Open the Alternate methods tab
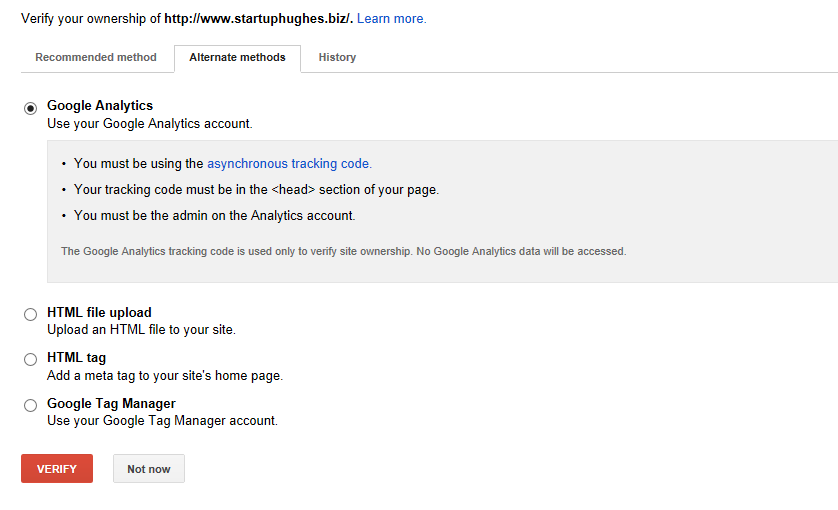Viewport: 838px width, 510px height. (x=237, y=58)
